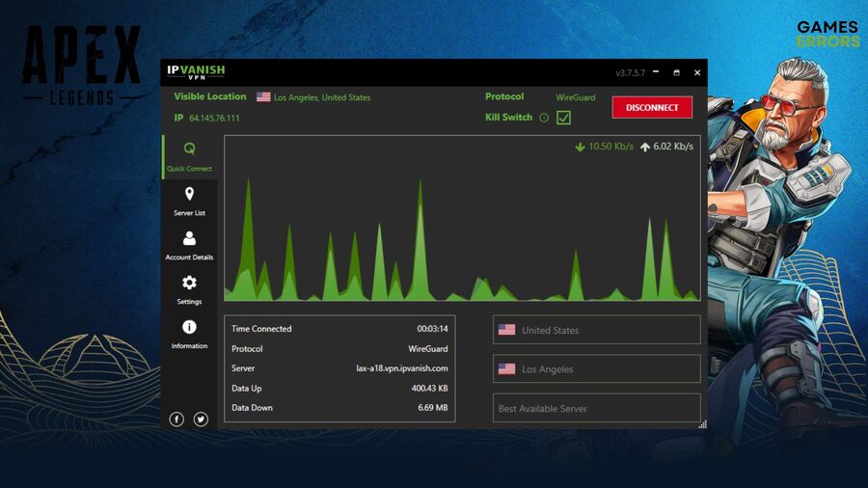Disable the Kill Switch checkbox

[x=563, y=118]
